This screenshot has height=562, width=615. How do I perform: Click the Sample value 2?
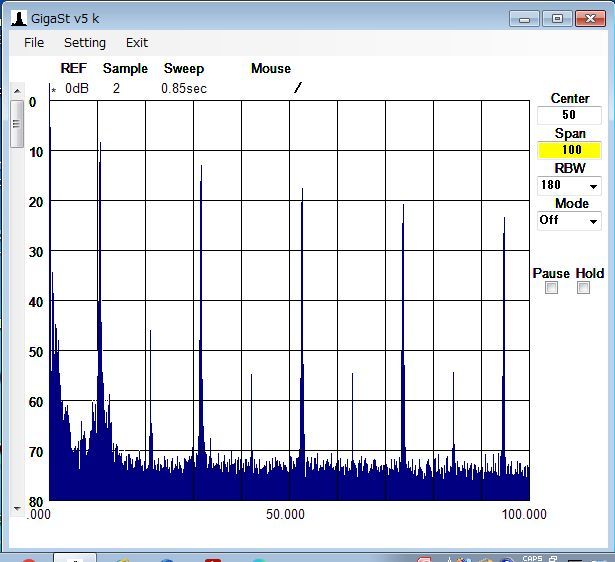(116, 89)
